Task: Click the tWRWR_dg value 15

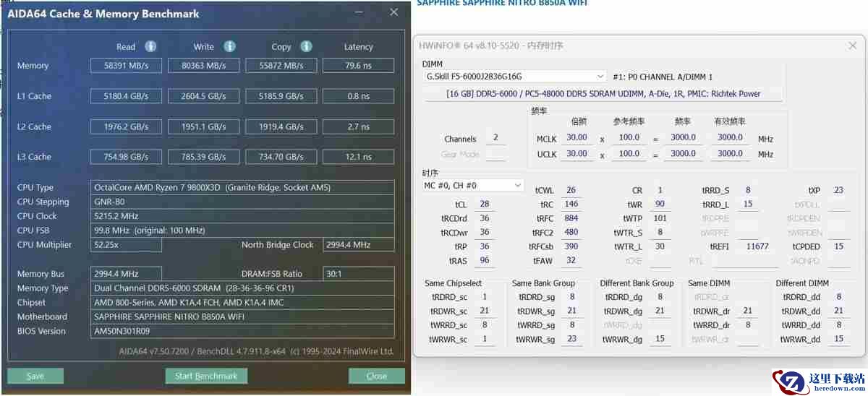Action: tap(660, 340)
